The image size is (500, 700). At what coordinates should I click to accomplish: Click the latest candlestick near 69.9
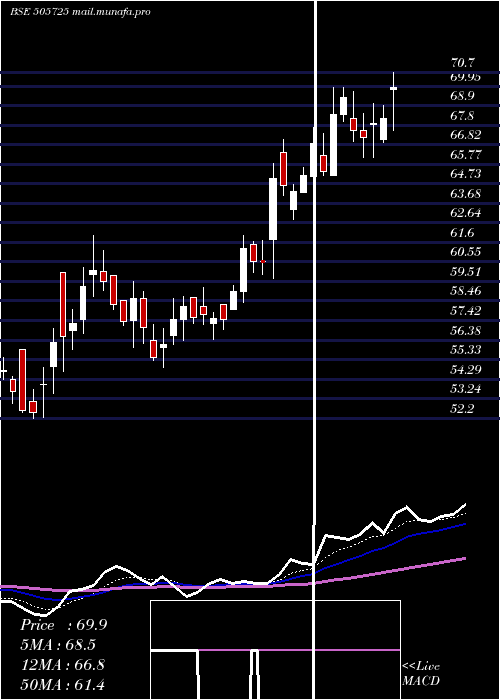click(393, 89)
